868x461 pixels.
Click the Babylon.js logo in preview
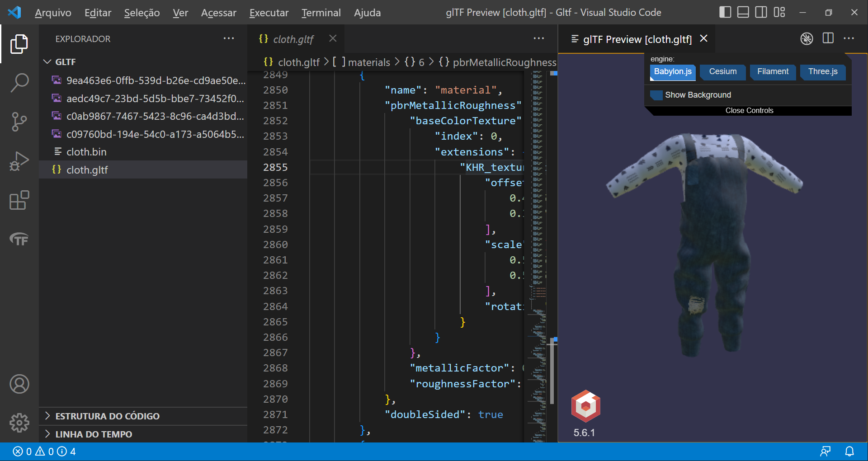pyautogui.click(x=586, y=405)
